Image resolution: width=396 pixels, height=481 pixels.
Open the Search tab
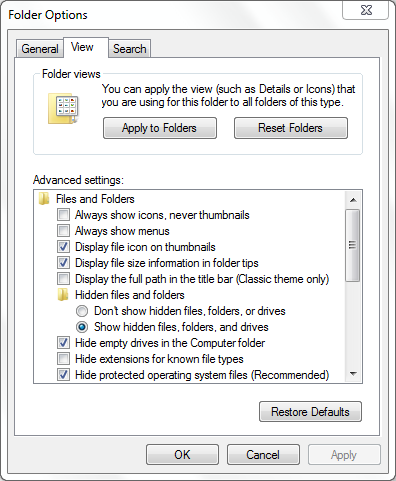[130, 49]
